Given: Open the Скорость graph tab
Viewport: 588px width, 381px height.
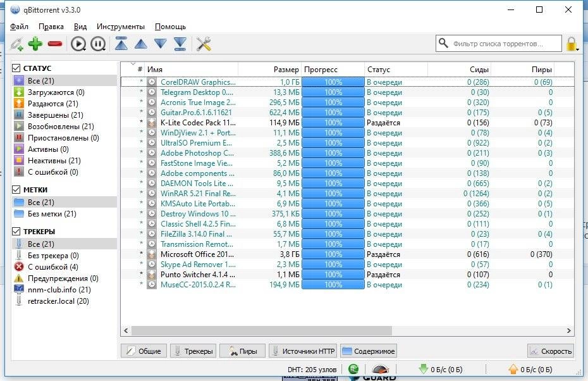Looking at the screenshot, I should (551, 351).
